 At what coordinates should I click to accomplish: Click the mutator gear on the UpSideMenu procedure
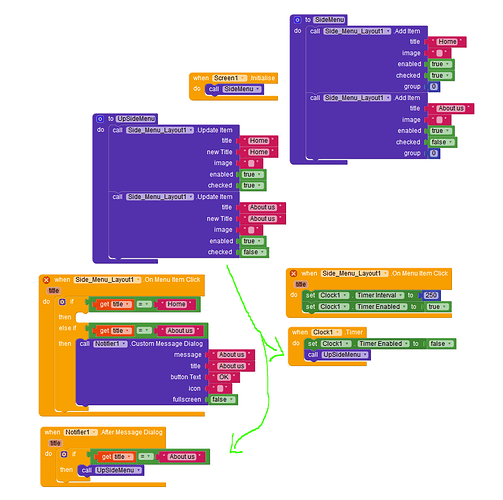[100, 119]
